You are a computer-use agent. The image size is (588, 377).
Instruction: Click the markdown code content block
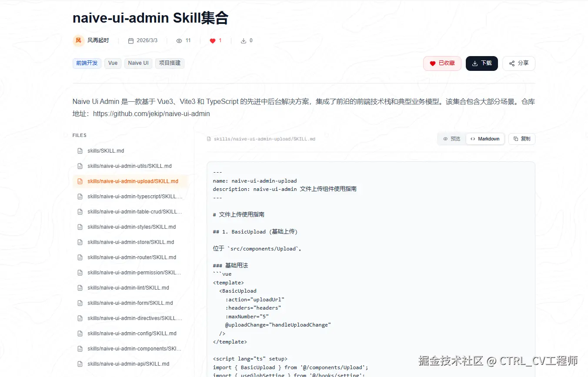[x=371, y=269]
